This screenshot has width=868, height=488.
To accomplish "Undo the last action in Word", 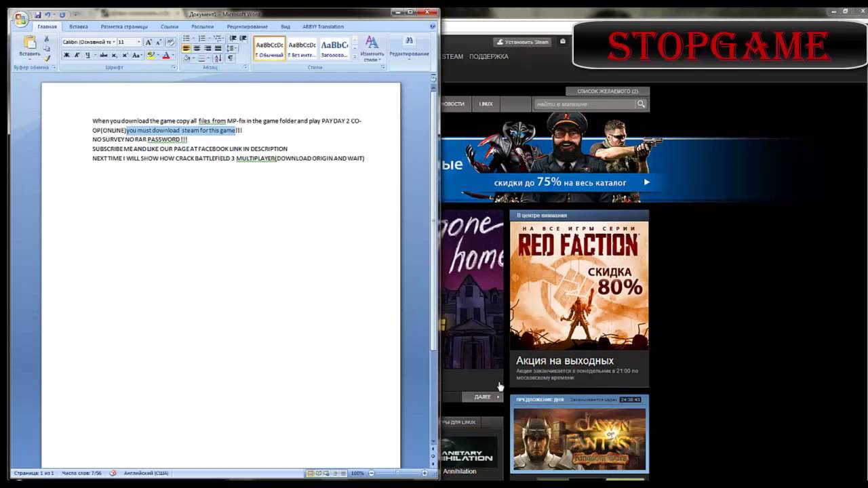I will coord(48,14).
